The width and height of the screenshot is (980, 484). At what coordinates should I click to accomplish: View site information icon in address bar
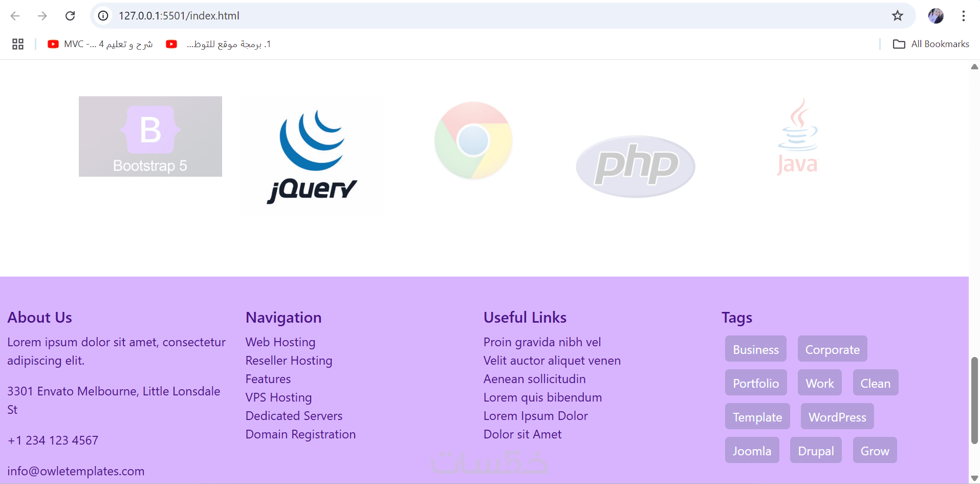(103, 16)
